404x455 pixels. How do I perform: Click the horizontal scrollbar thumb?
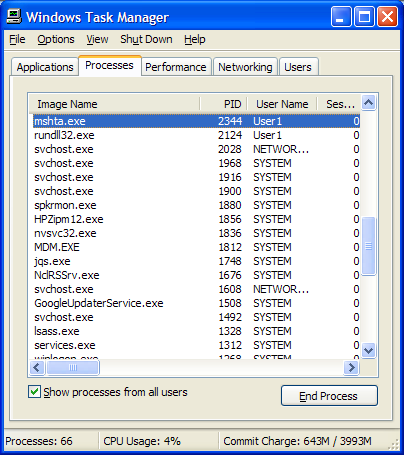[x=73, y=368]
